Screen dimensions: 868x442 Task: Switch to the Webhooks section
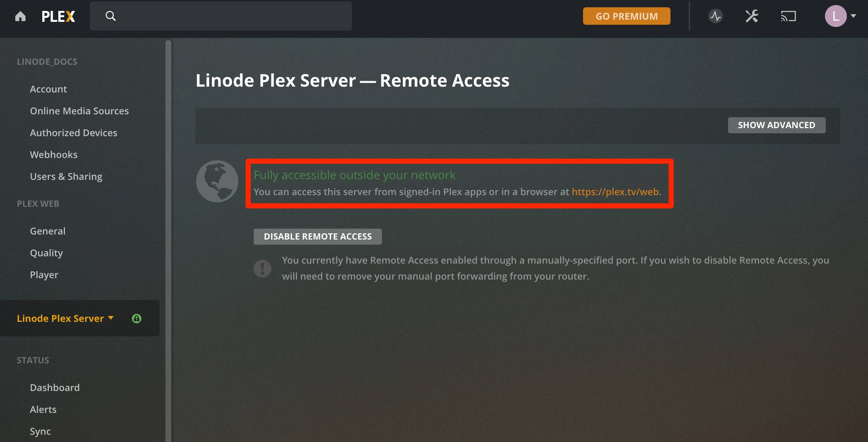54,154
